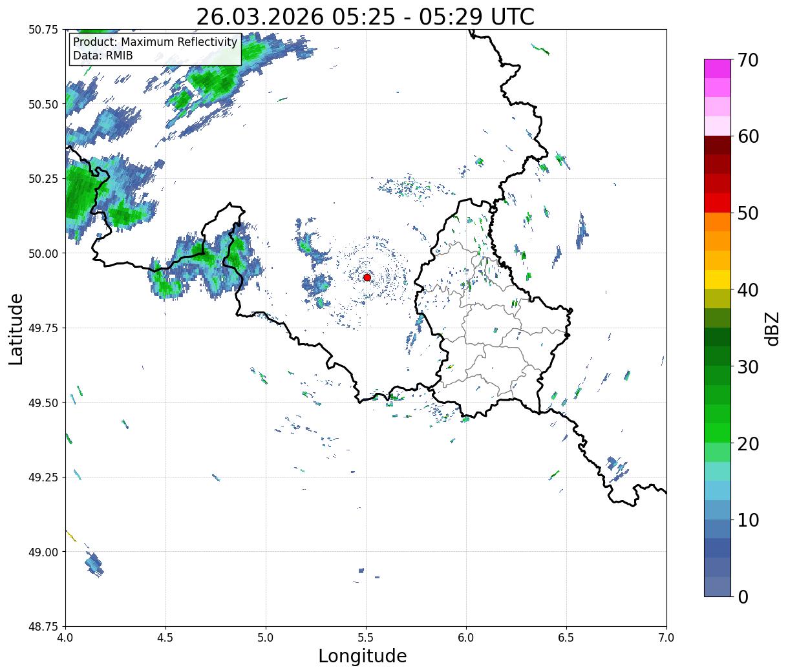Click the latitude tick label 50.50
Viewport: 788px width, 672px height.
click(43, 104)
